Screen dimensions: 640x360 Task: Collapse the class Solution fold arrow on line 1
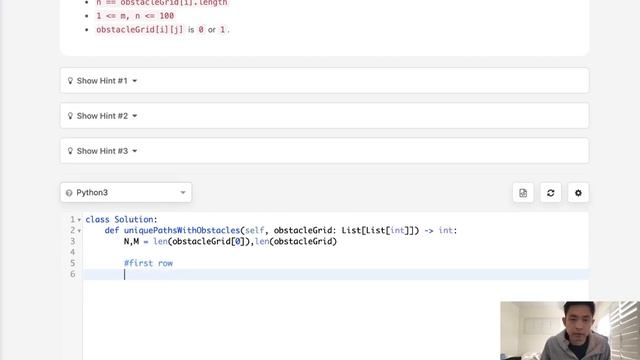click(x=79, y=220)
